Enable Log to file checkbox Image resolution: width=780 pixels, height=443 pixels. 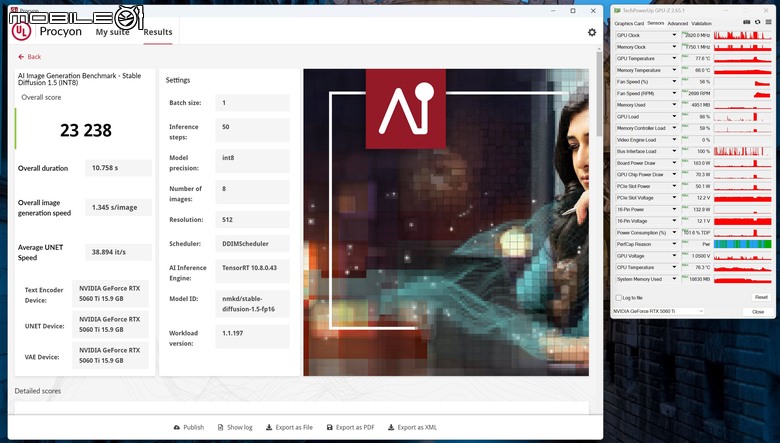pos(619,297)
